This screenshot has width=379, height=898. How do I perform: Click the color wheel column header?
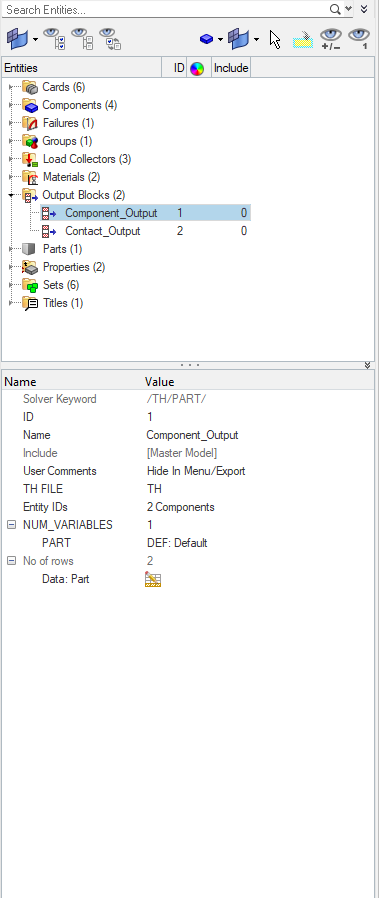[197, 69]
